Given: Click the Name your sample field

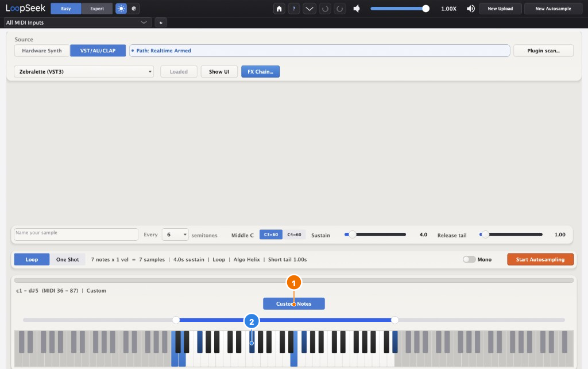Looking at the screenshot, I should pyautogui.click(x=76, y=235).
